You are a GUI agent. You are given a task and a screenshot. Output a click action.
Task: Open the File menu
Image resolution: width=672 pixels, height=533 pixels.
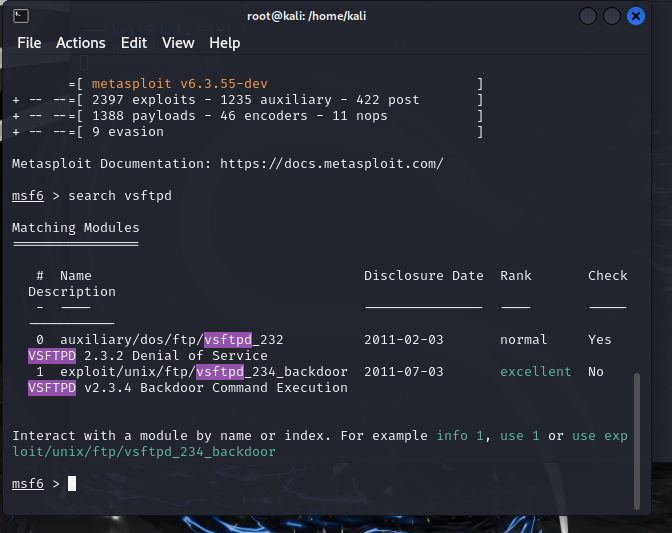pos(29,43)
